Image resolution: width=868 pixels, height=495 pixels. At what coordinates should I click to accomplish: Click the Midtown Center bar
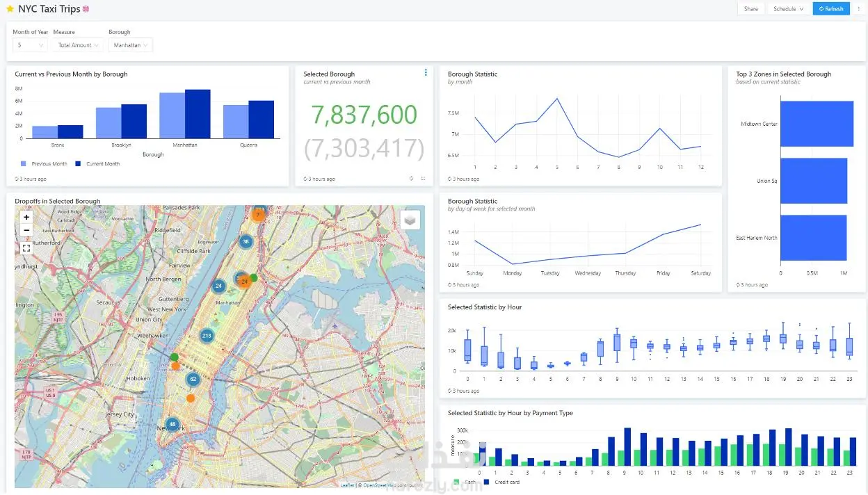(817, 124)
